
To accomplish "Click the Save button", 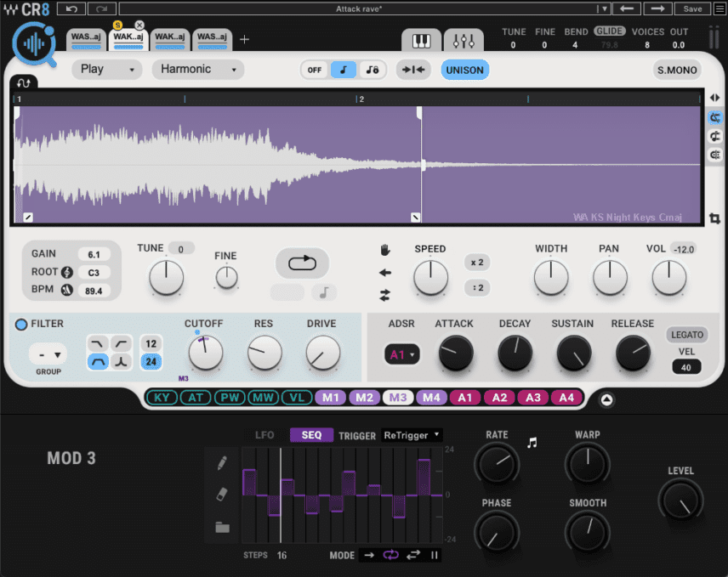I will [x=692, y=8].
